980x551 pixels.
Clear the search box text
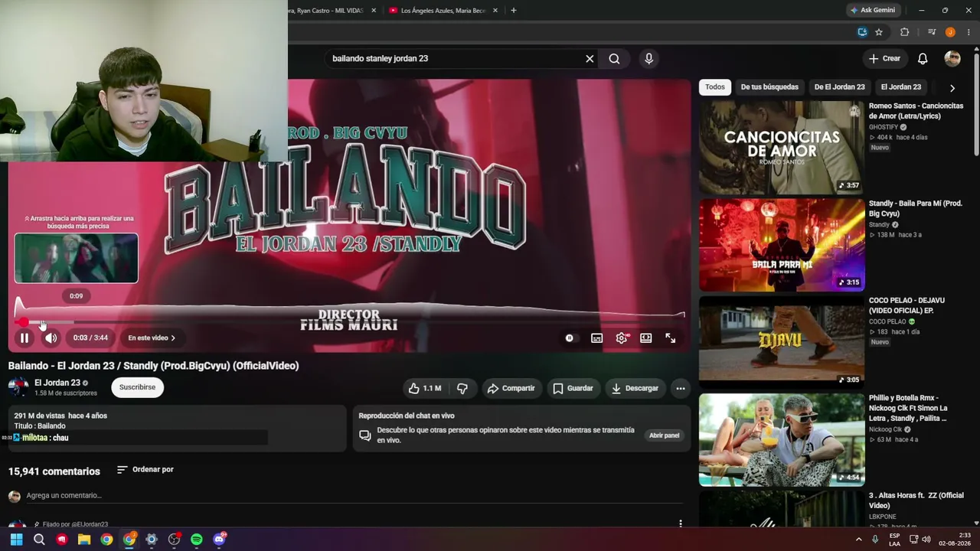click(590, 58)
